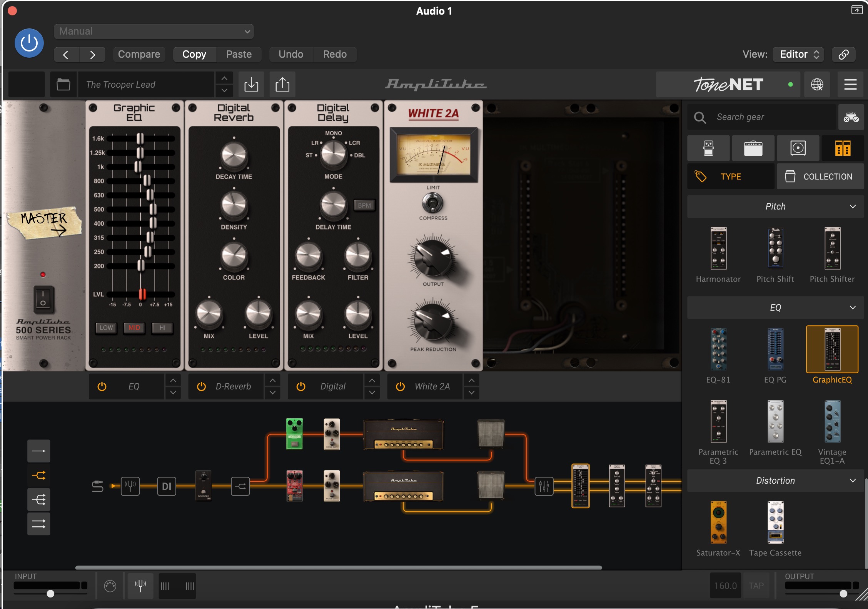Open the preset browser folder icon

[x=63, y=84]
